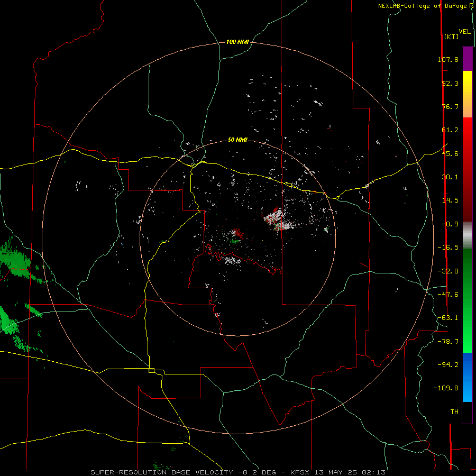Pick the gray near-zero segment of color bar
Image resolution: width=476 pixels, height=476 pixels.
pyautogui.click(x=467, y=235)
